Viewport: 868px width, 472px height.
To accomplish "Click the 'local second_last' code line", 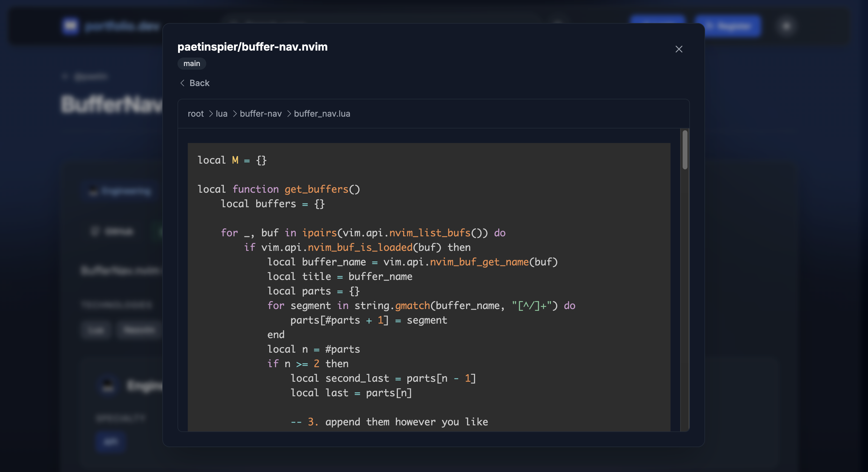I will [383, 378].
